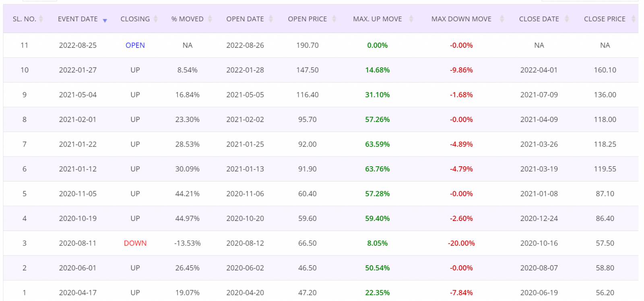Select close date 2020-12-24
Image resolution: width=644 pixels, height=301 pixels.
pos(539,219)
